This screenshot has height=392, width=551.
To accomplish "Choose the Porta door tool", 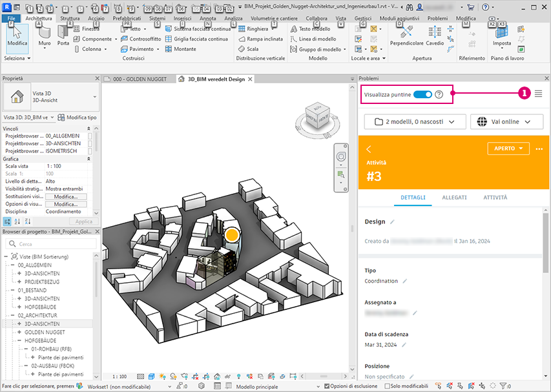I will pos(63,37).
